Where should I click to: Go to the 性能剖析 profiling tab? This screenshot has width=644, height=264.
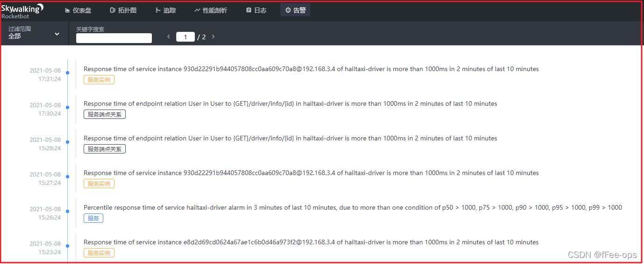point(211,10)
